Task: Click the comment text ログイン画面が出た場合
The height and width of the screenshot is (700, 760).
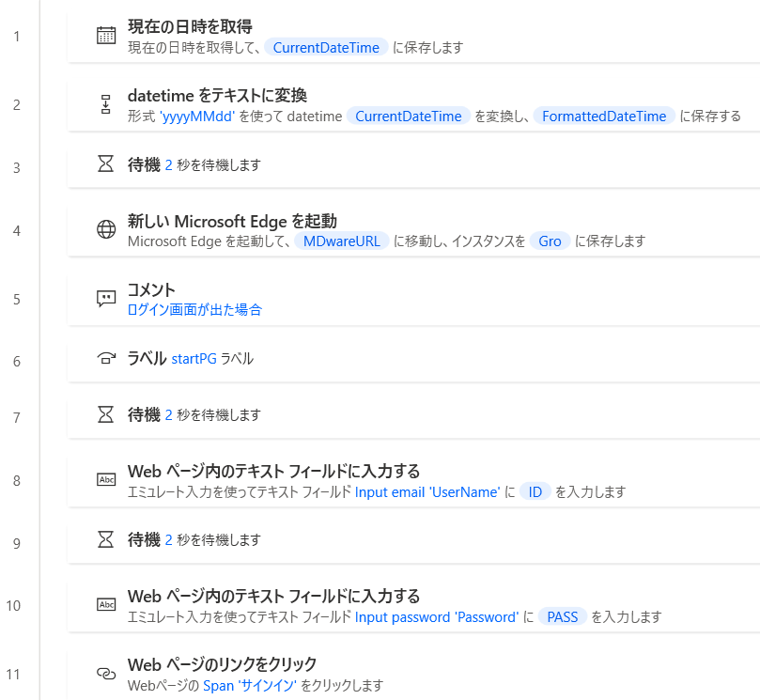Action: pyautogui.click(x=194, y=310)
